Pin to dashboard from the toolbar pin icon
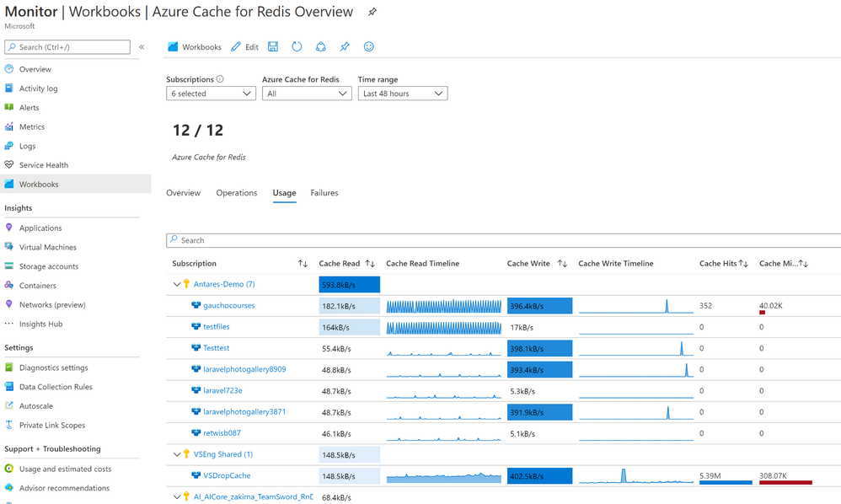Viewport: 841px width, 504px height. (345, 46)
